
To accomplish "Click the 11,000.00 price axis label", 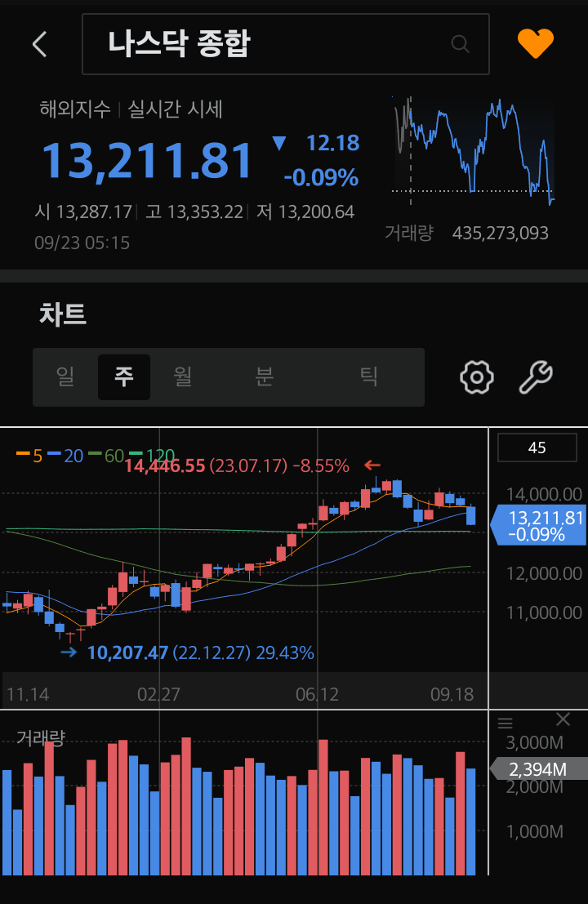I will 544,612.
